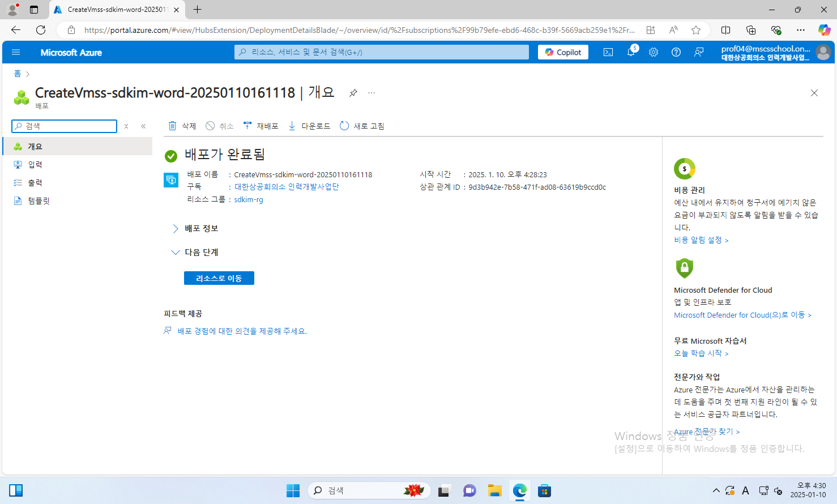837x504 pixels.
Task: Open the more options ellipsis beside title
Action: tap(371, 93)
